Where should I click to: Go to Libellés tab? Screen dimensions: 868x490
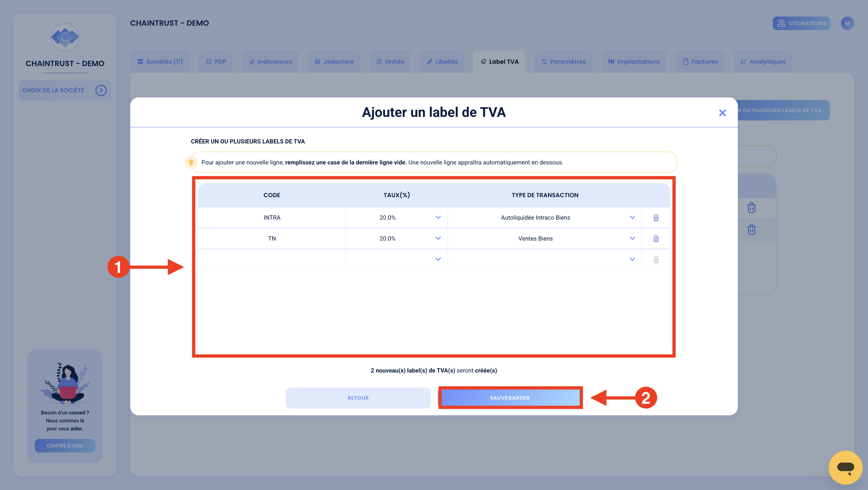442,62
